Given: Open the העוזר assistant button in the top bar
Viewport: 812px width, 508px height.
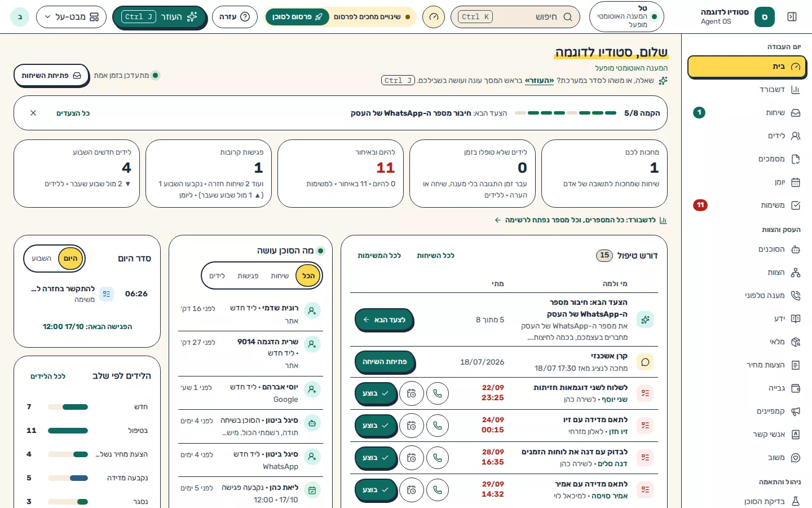Looking at the screenshot, I should tap(160, 17).
